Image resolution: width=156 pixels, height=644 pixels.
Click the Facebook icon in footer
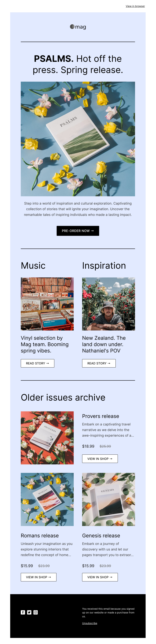tap(23, 612)
